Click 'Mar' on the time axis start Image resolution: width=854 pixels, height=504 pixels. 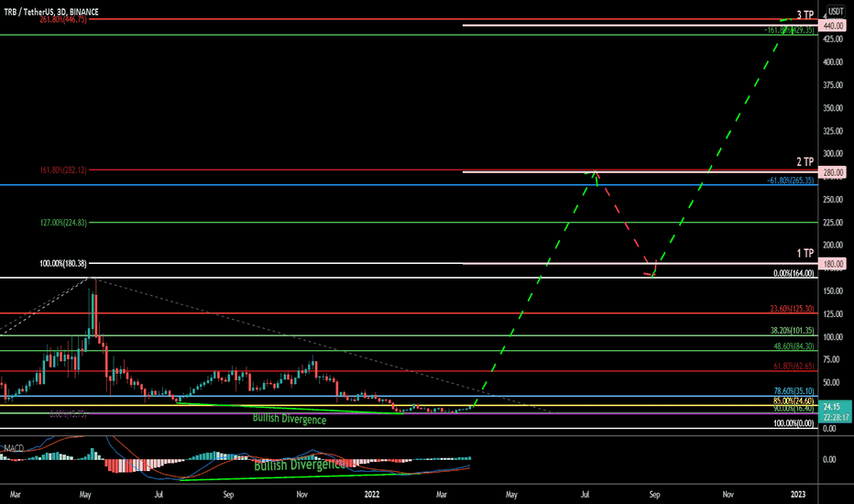click(16, 495)
